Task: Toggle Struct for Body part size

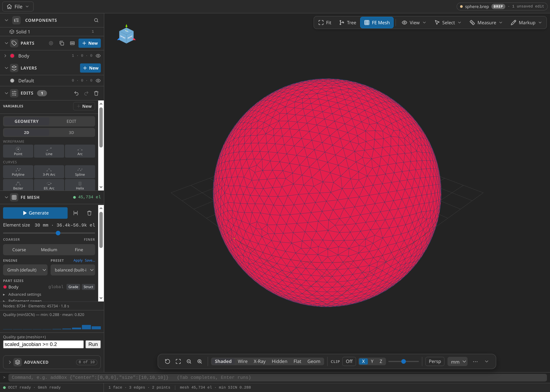Action: 88,287
